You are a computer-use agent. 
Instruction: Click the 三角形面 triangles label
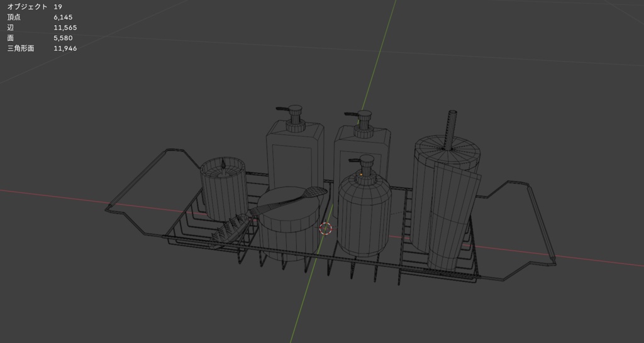21,48
